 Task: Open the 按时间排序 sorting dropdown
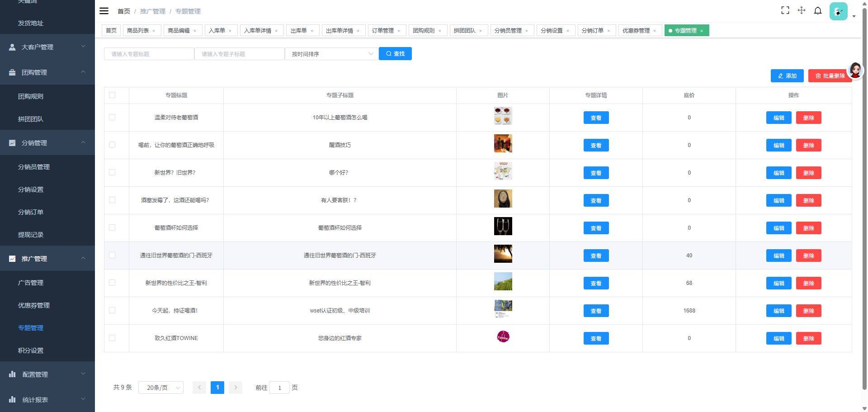coord(331,54)
